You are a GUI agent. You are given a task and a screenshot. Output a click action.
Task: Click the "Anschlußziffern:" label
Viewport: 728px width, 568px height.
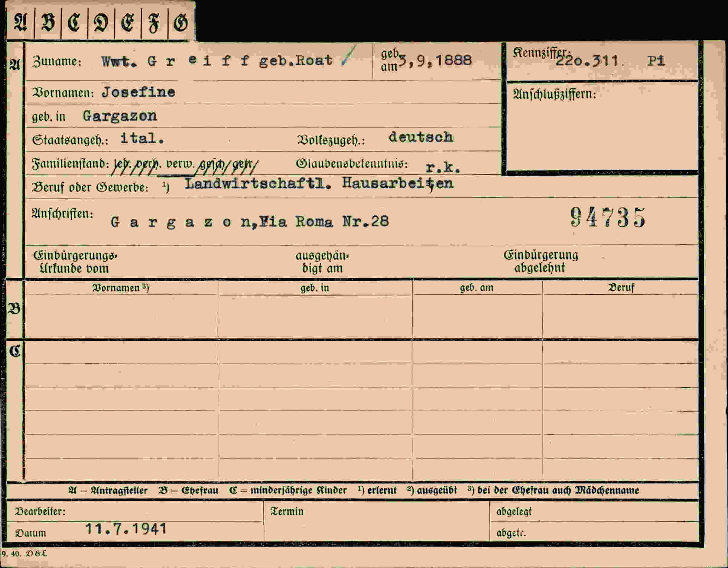pos(554,94)
